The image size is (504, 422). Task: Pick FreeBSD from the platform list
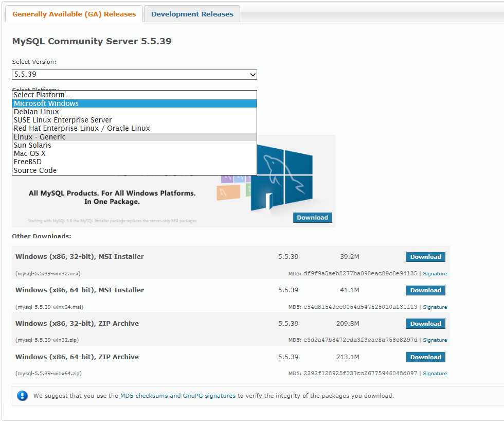pos(134,162)
